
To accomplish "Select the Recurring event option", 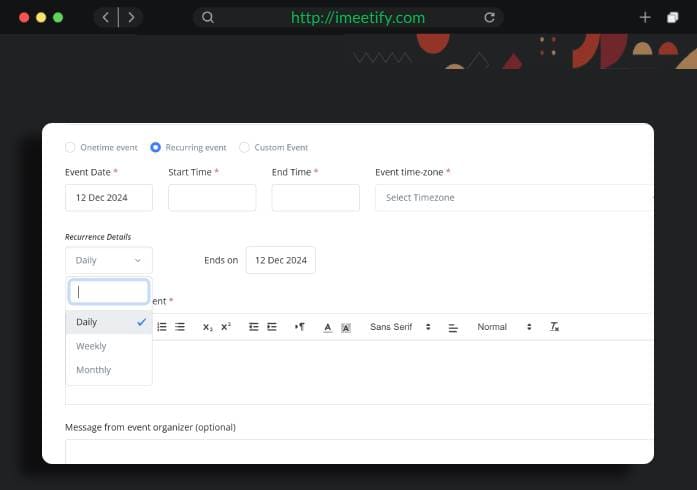I will pos(156,147).
